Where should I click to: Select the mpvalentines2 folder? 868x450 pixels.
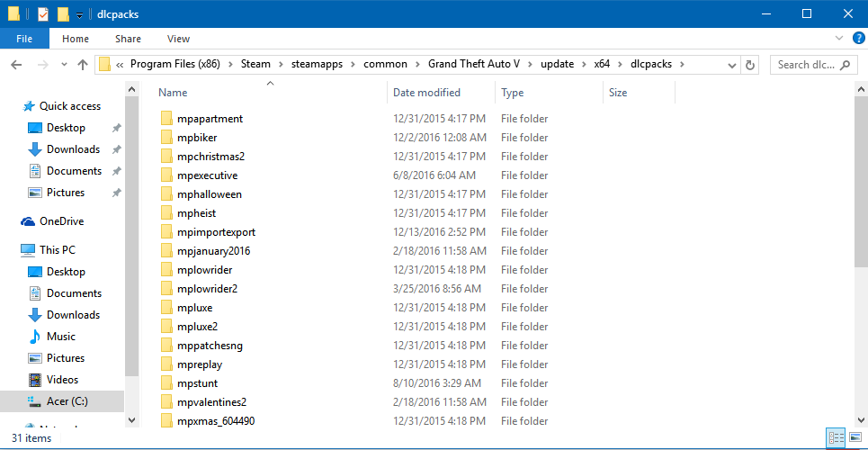point(211,402)
